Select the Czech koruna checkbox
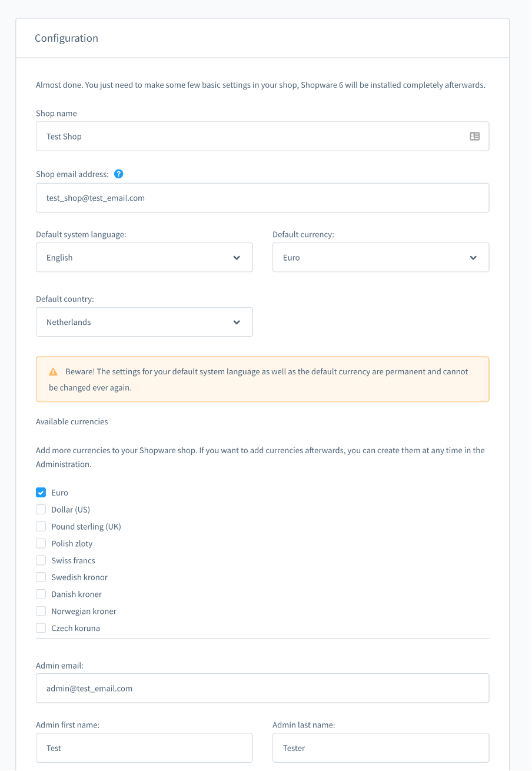The height and width of the screenshot is (771, 532). tap(41, 628)
